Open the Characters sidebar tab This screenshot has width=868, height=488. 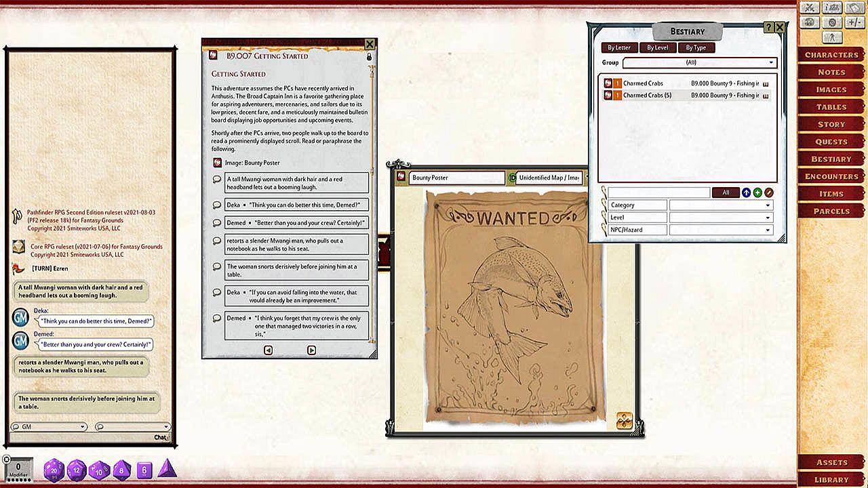(831, 55)
